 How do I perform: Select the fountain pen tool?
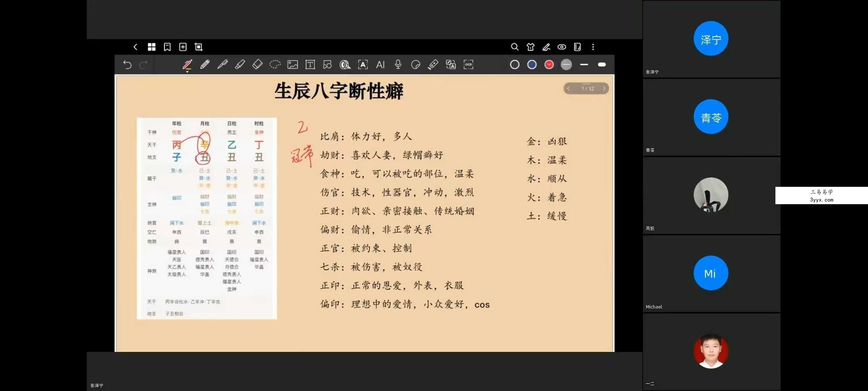222,64
